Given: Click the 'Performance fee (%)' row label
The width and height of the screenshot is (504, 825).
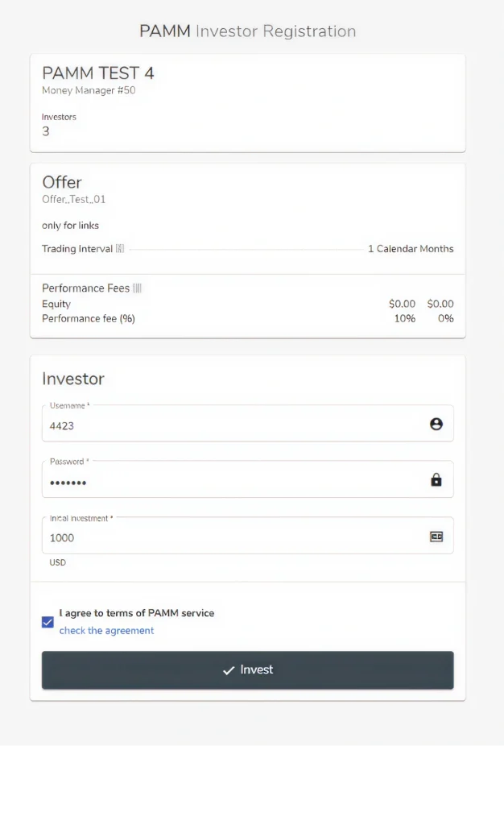Looking at the screenshot, I should 89,318.
